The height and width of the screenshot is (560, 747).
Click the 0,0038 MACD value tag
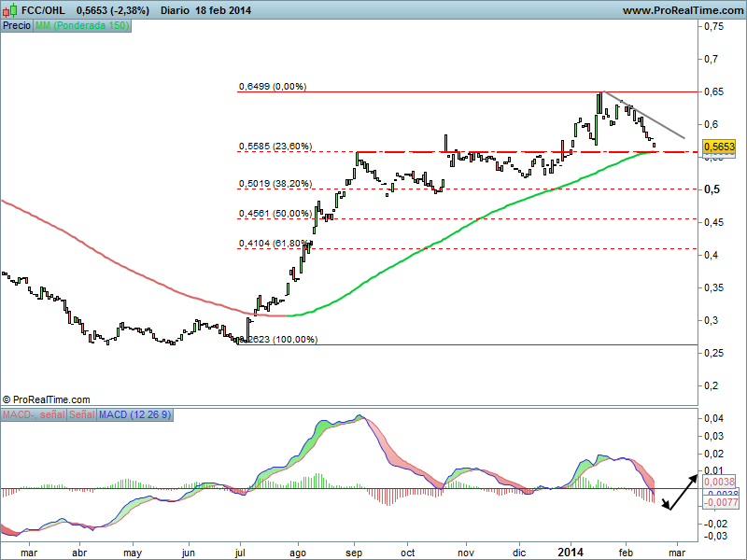click(x=719, y=482)
